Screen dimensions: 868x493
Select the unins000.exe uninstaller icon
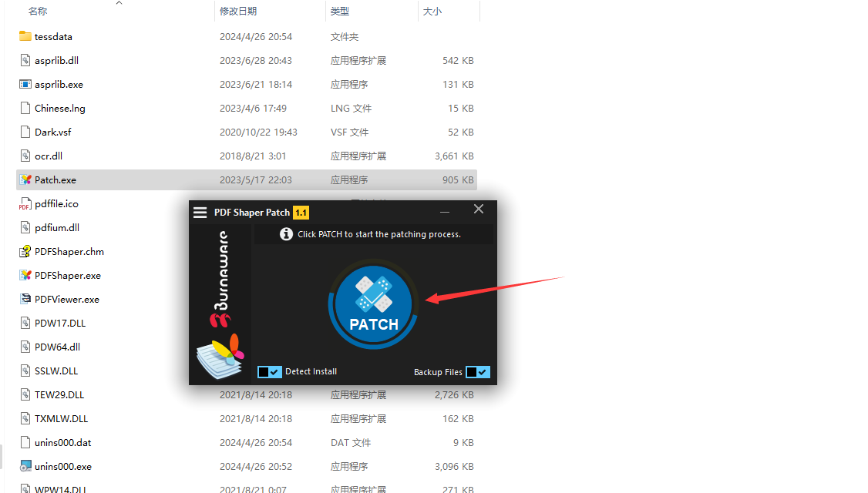[25, 466]
